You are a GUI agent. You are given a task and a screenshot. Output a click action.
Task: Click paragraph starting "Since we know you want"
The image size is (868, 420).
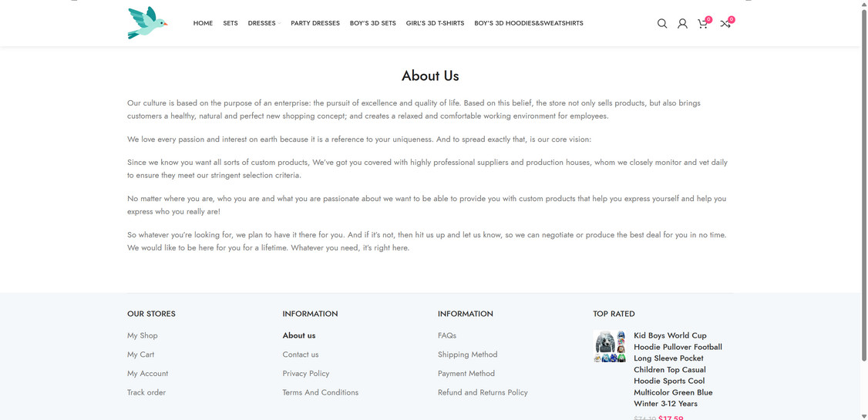point(427,169)
